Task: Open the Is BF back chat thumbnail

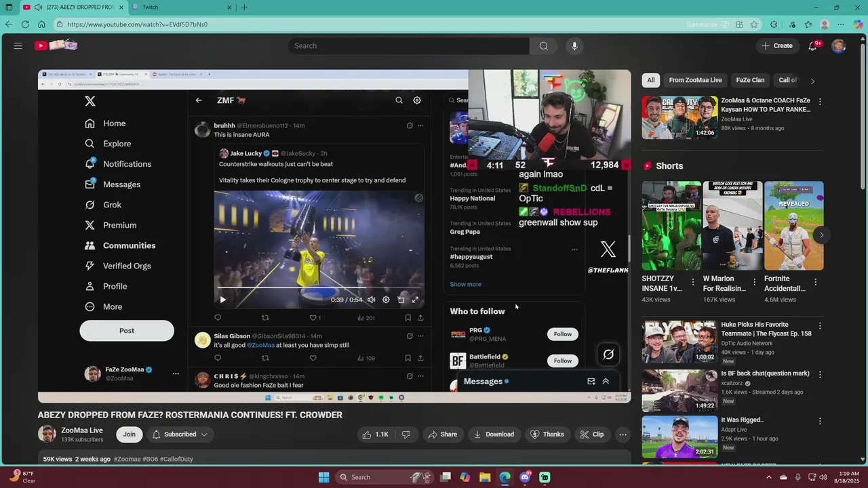Action: (x=679, y=390)
